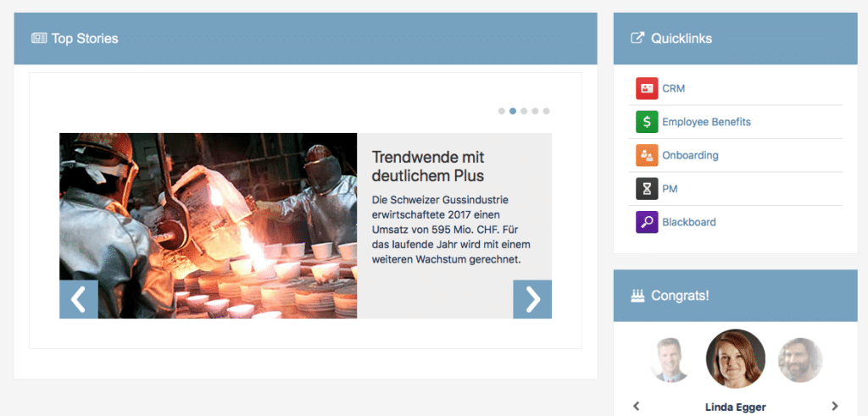868x416 pixels.
Task: Select the first carousel indicator dot
Action: coord(502,111)
